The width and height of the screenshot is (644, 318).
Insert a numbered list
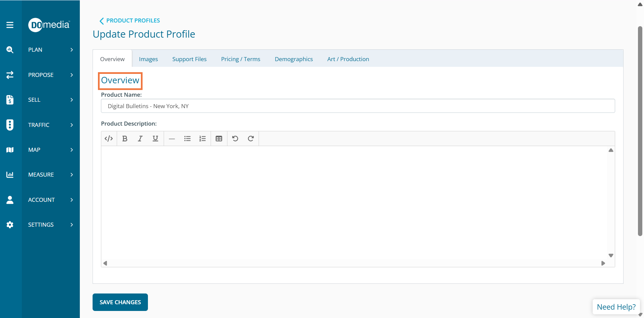click(202, 139)
